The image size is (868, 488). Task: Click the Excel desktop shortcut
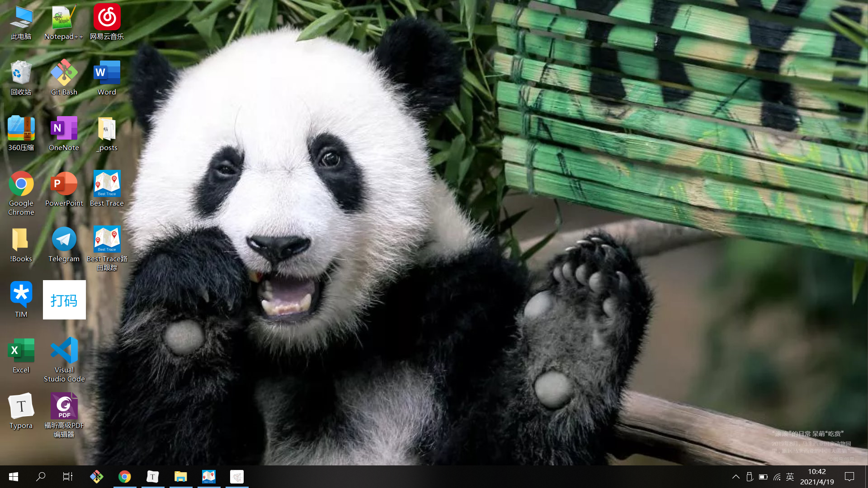21,356
